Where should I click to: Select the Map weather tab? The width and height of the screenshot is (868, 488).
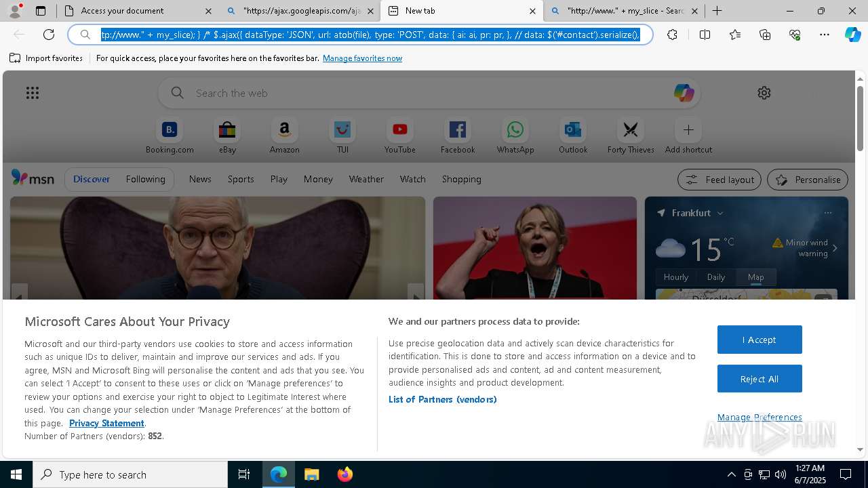[x=755, y=277]
